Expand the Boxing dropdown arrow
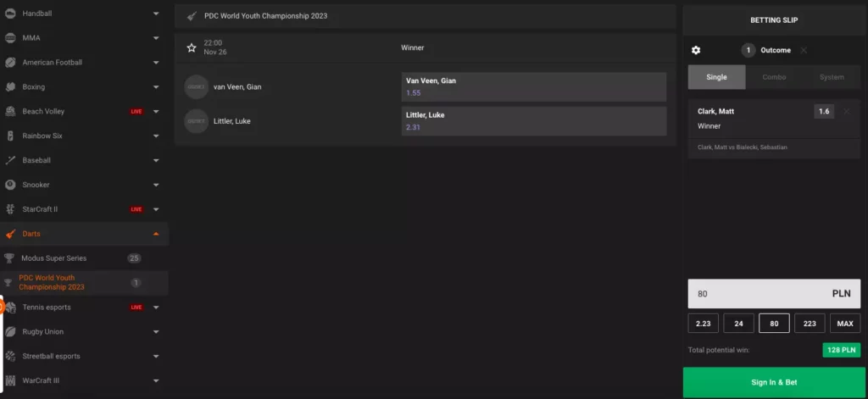Image resolution: width=868 pixels, height=399 pixels. (156, 87)
